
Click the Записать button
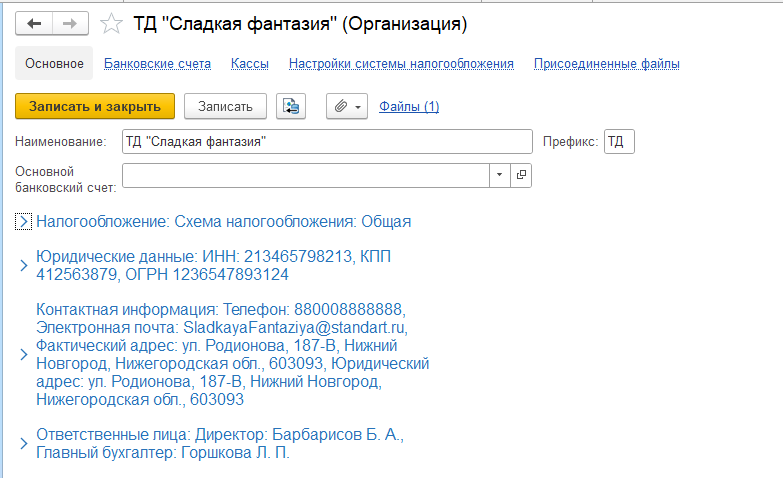tap(225, 106)
